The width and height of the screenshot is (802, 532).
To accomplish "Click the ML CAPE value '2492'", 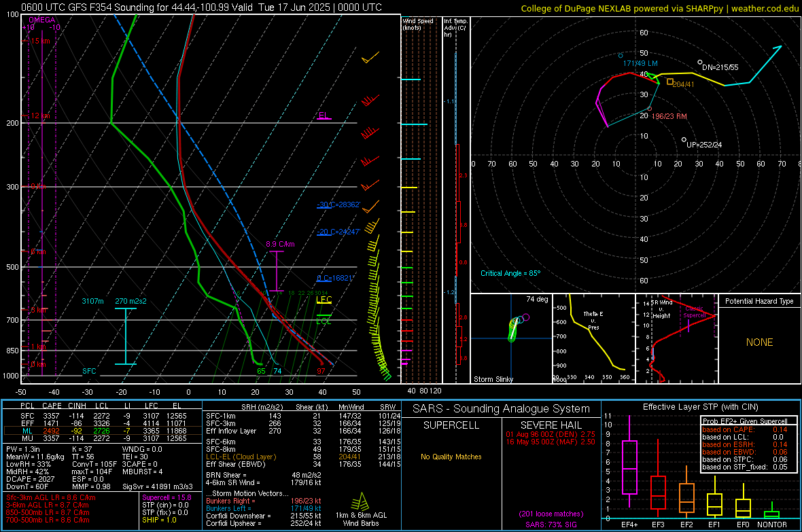I will point(51,431).
